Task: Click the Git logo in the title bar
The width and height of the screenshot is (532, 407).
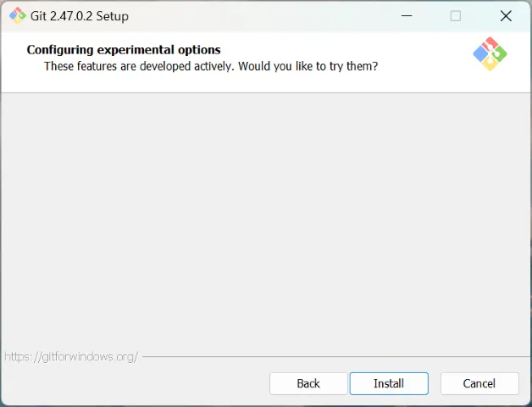Action: [x=17, y=15]
